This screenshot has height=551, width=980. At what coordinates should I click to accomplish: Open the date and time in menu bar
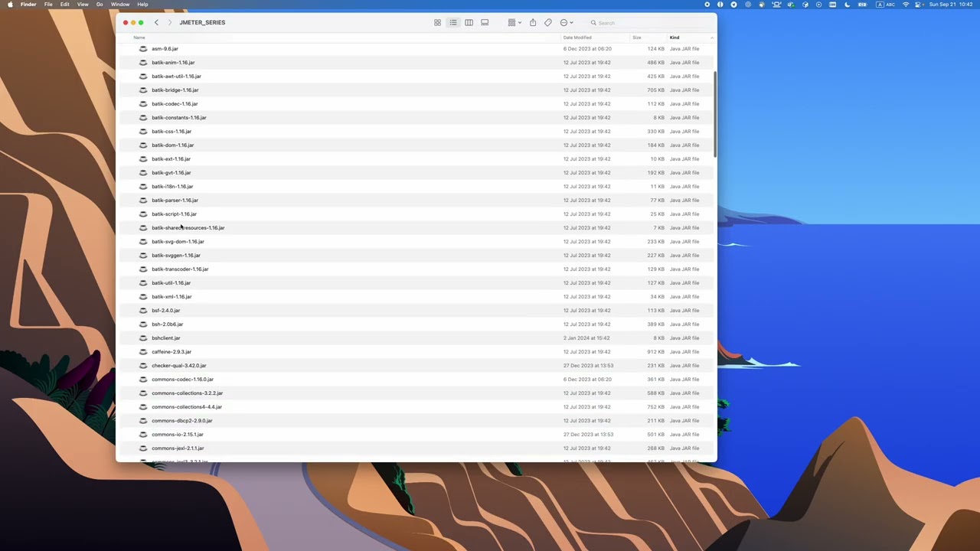click(949, 5)
